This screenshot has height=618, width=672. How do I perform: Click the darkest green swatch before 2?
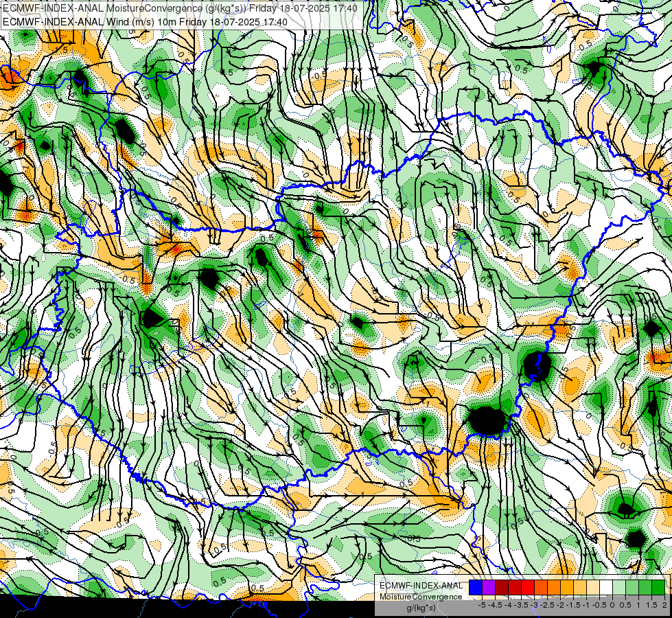pyautogui.click(x=658, y=588)
